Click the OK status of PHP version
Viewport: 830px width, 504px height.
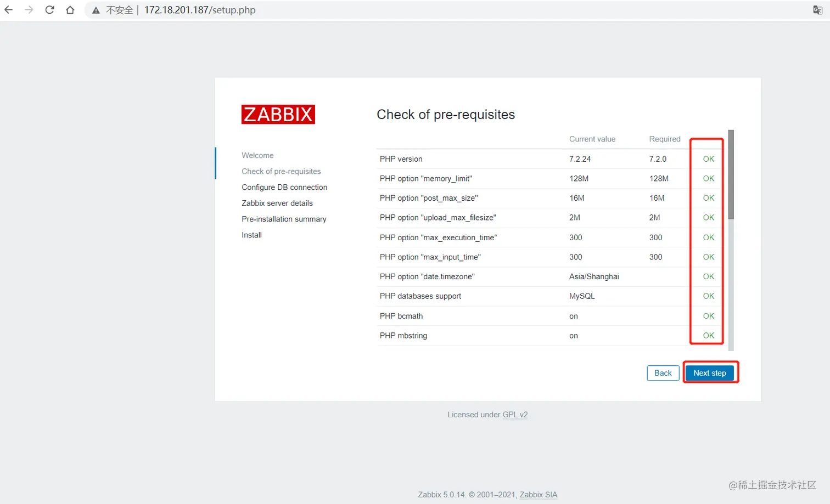[709, 159]
